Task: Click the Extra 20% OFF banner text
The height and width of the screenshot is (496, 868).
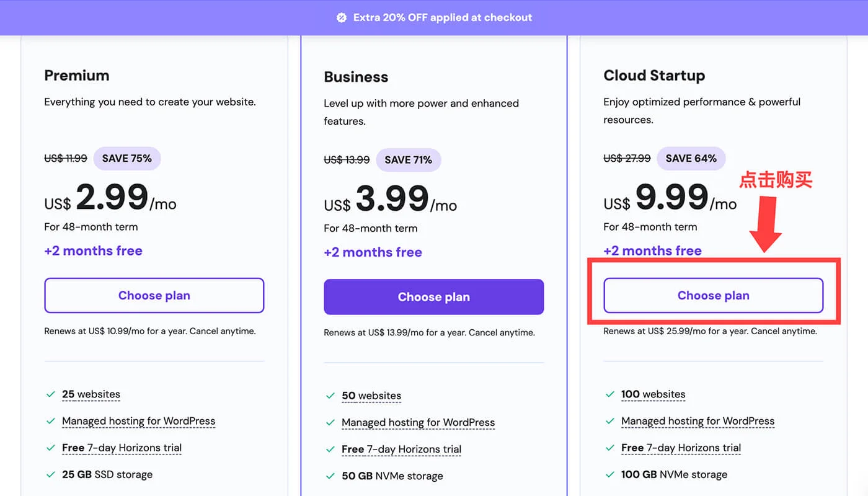Action: [443, 17]
